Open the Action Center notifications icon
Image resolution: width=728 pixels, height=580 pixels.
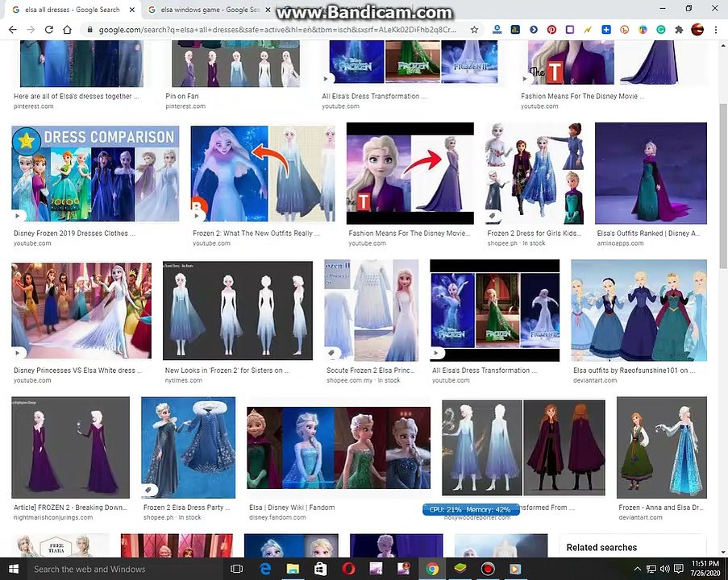point(678,569)
